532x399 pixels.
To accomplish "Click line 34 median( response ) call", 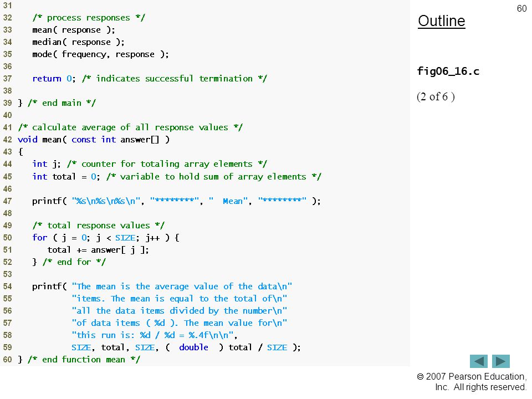I will (78, 42).
